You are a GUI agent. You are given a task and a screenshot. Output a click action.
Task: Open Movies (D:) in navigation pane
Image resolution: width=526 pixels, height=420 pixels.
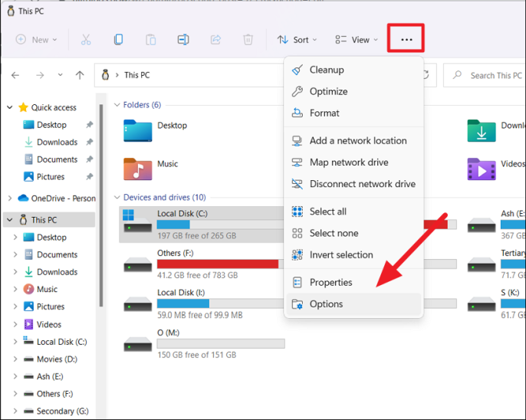(56, 359)
